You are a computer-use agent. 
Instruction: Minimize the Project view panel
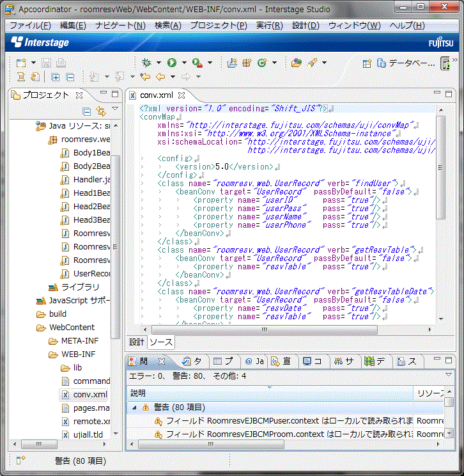point(104,93)
